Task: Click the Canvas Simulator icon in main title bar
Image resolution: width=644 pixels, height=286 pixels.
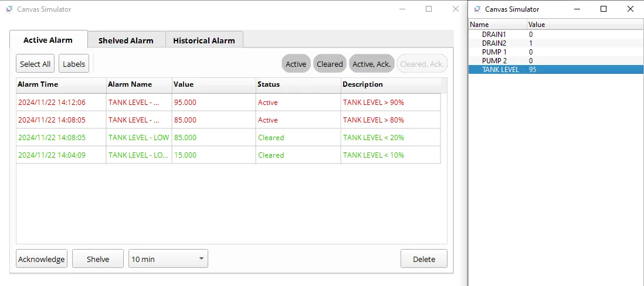Action: [x=9, y=9]
